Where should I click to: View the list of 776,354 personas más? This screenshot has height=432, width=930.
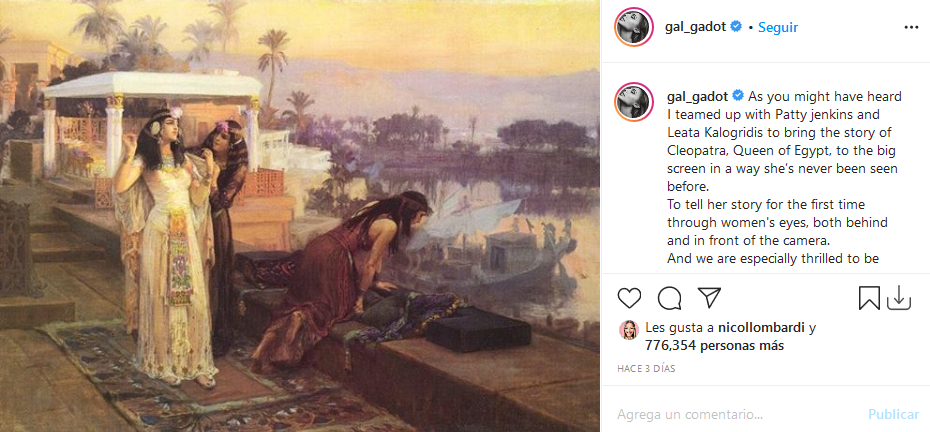pos(714,345)
